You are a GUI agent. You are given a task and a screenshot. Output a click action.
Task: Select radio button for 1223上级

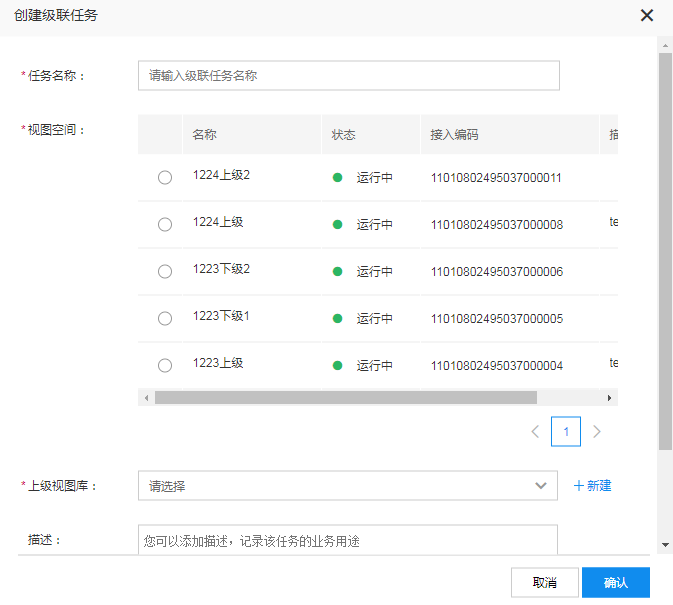[x=165, y=366]
